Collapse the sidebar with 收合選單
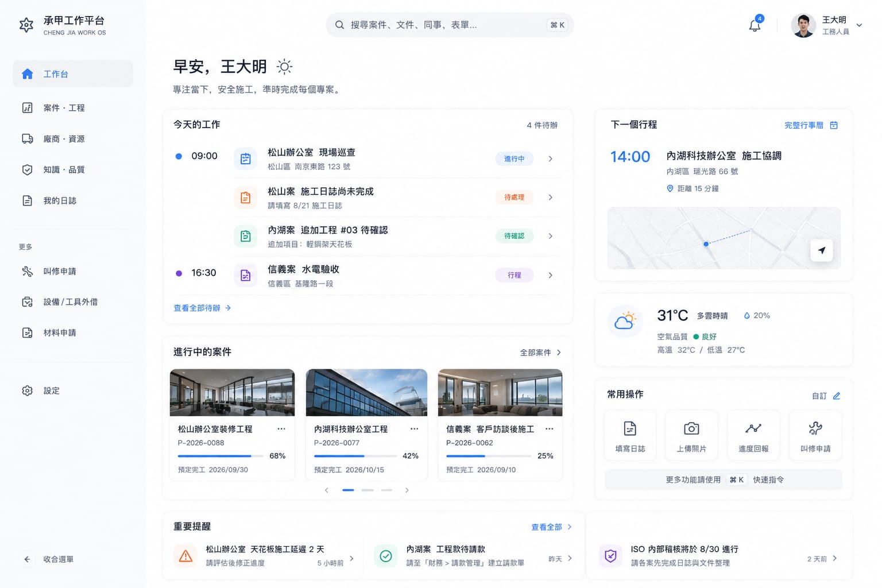The image size is (882, 588). pos(49,559)
